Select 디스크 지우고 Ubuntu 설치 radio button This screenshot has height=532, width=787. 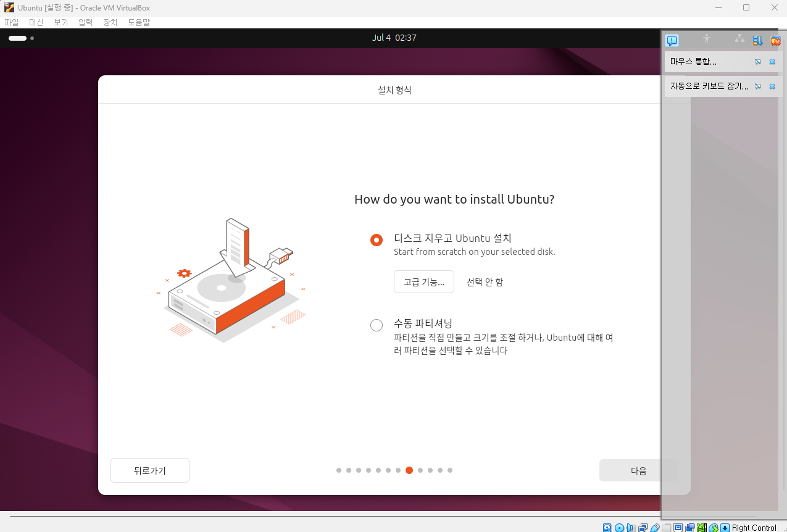click(377, 240)
